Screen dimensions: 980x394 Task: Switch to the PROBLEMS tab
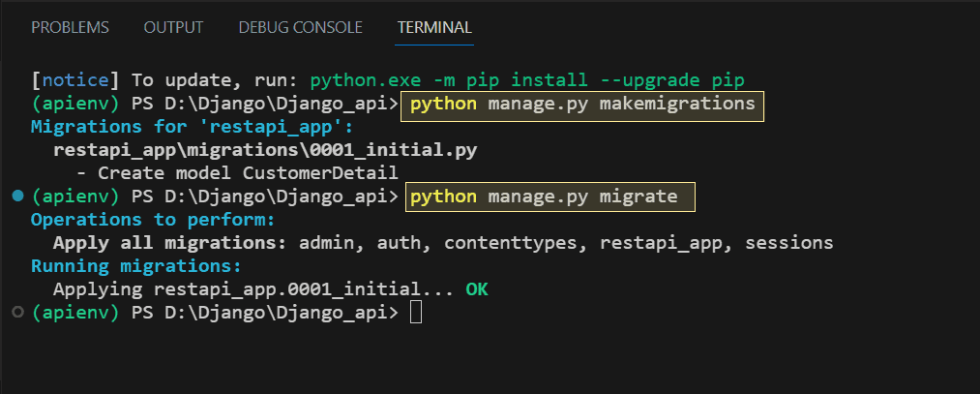click(x=70, y=27)
